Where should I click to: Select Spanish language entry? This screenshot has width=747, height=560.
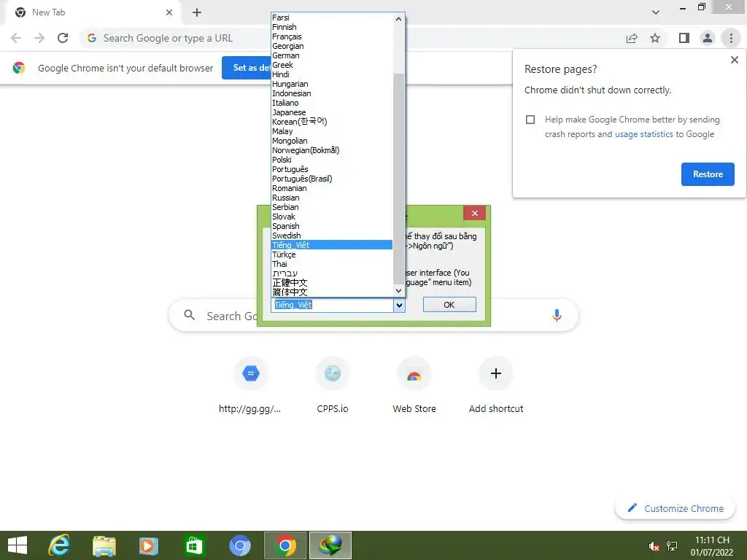click(x=332, y=226)
